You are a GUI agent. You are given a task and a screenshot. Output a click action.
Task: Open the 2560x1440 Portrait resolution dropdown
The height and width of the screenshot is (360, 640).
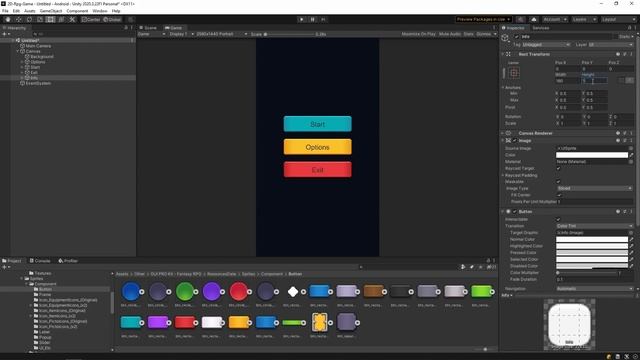point(221,34)
